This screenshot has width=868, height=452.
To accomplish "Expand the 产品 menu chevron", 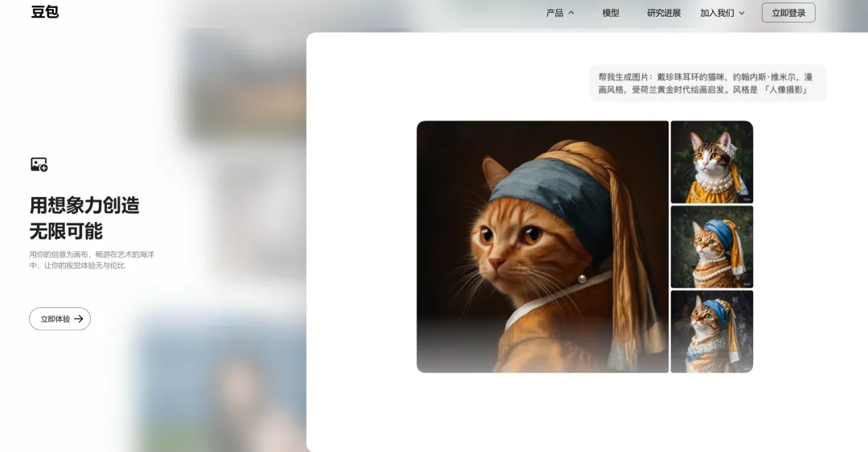I will pos(571,13).
